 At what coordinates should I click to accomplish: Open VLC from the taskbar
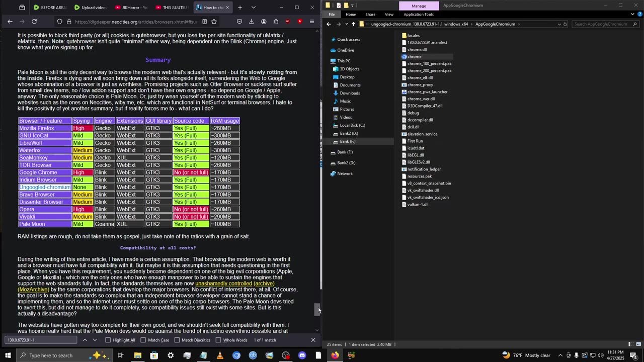pyautogui.click(x=220, y=355)
